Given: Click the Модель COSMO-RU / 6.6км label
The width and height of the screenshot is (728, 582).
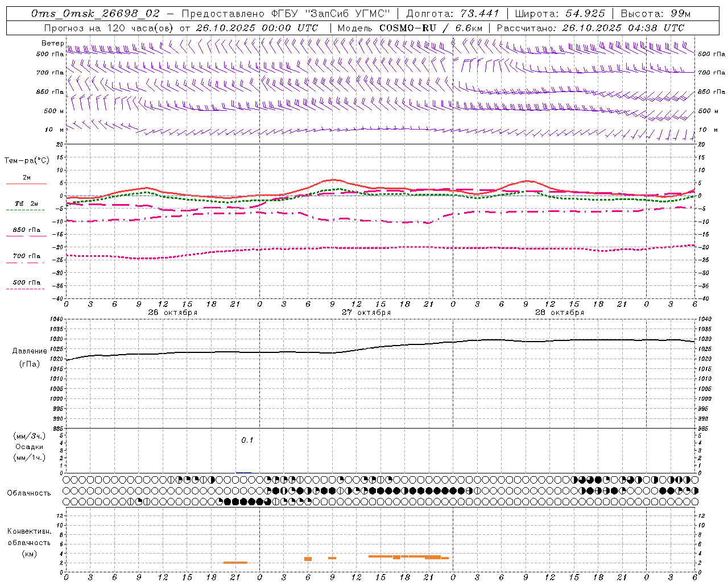Looking at the screenshot, I should 410,28.
